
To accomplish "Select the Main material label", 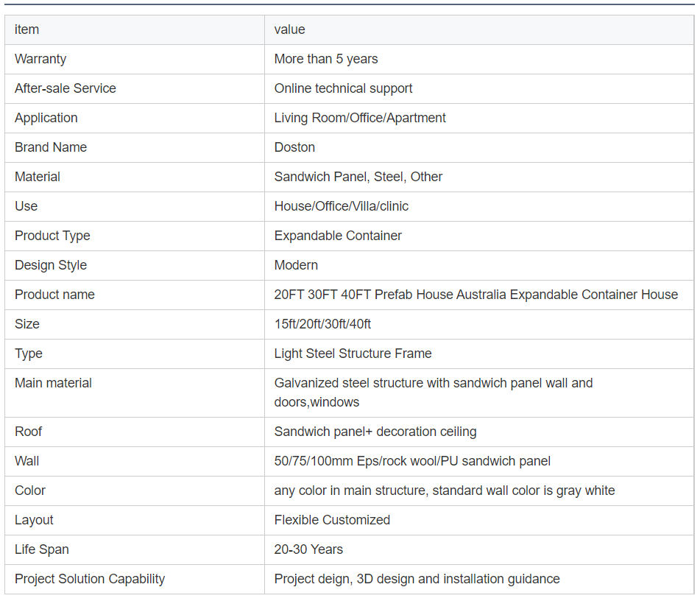I will (53, 383).
